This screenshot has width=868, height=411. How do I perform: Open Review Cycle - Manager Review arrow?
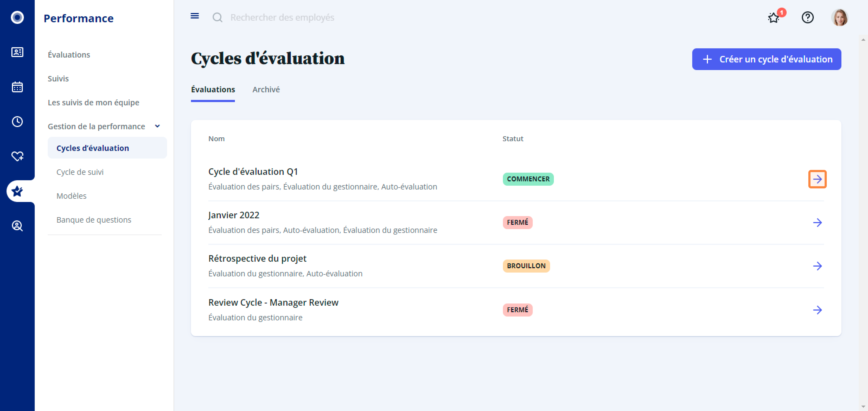[x=817, y=310]
